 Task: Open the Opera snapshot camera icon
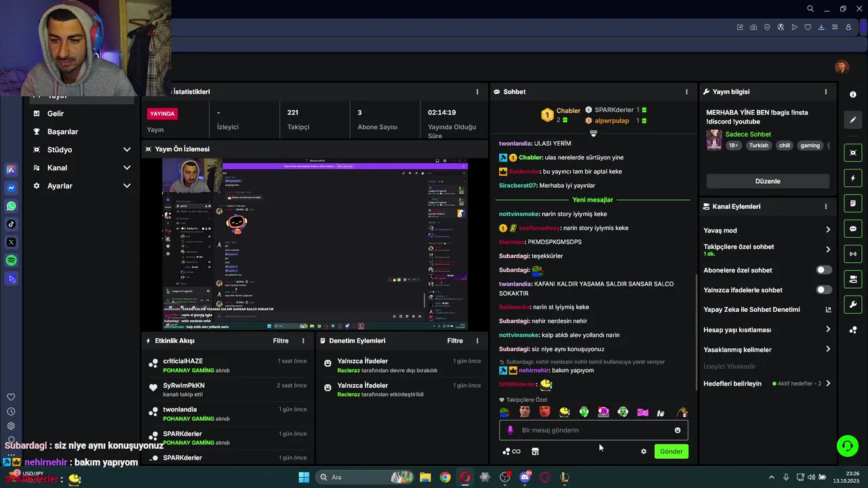(753, 27)
